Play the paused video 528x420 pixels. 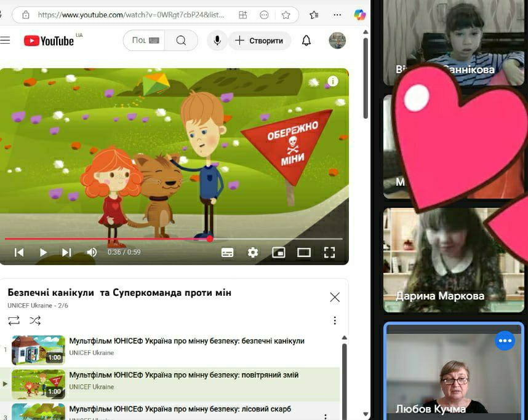(x=43, y=252)
